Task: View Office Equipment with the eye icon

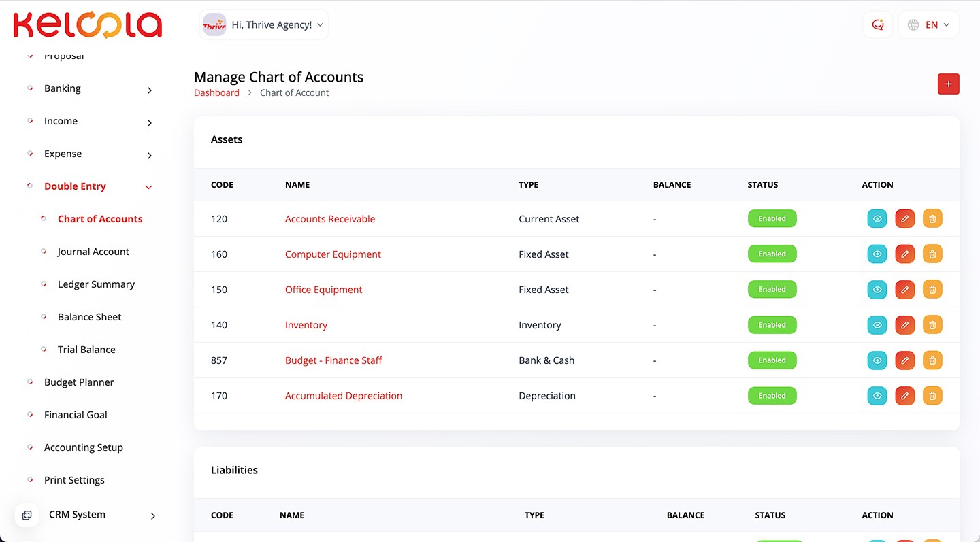Action: tap(877, 290)
